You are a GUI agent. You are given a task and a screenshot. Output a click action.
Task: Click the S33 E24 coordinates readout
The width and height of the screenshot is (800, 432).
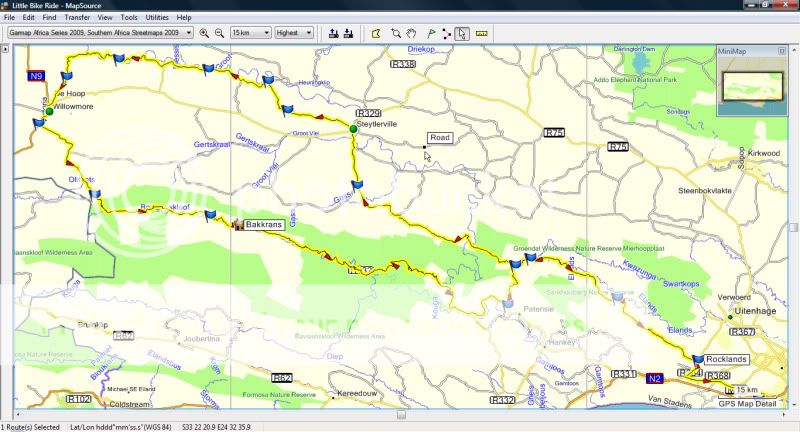point(216,427)
